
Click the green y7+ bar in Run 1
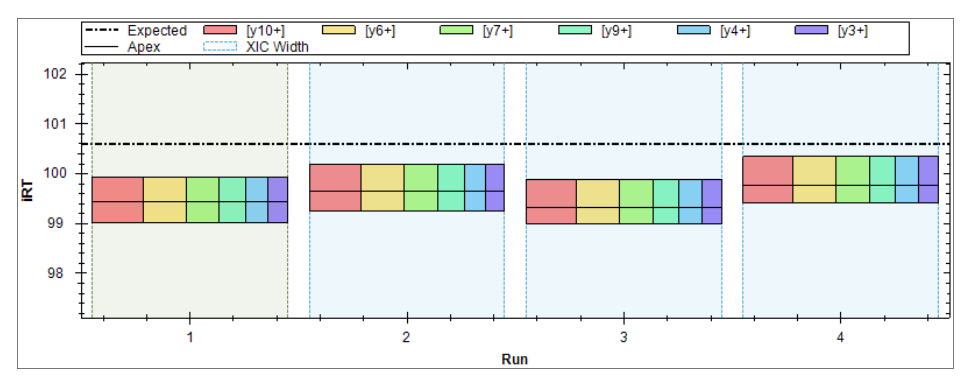point(202,200)
